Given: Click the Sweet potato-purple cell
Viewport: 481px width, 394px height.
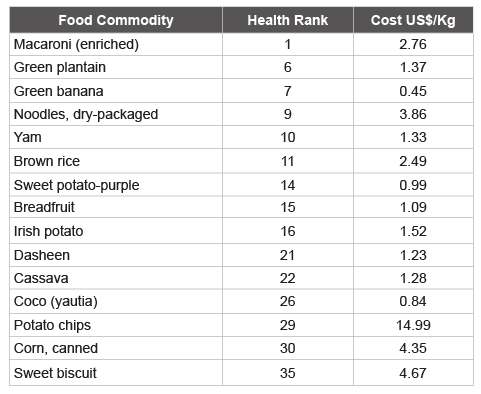Looking at the screenshot, I should coord(116,185).
